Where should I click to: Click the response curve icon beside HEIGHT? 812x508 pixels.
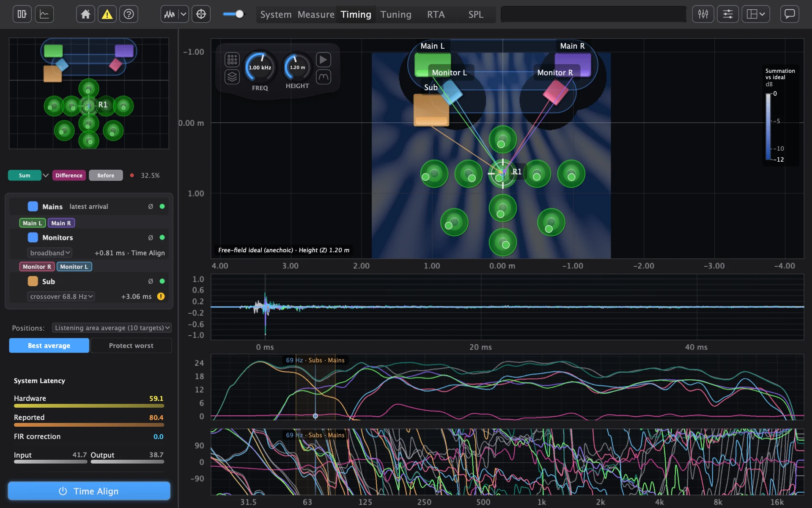[323, 77]
